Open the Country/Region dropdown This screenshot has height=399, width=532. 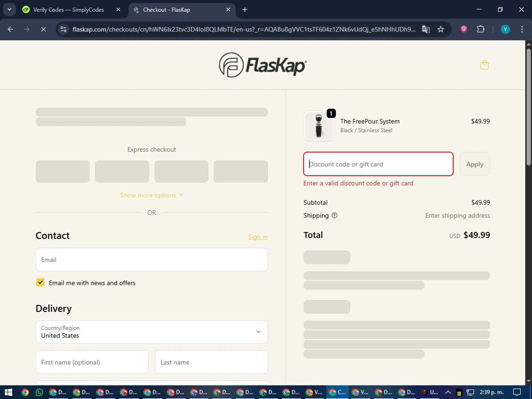152,332
